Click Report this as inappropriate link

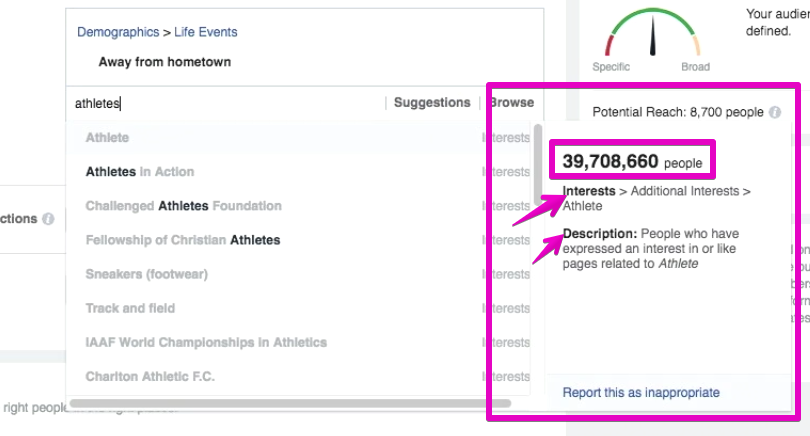(641, 393)
